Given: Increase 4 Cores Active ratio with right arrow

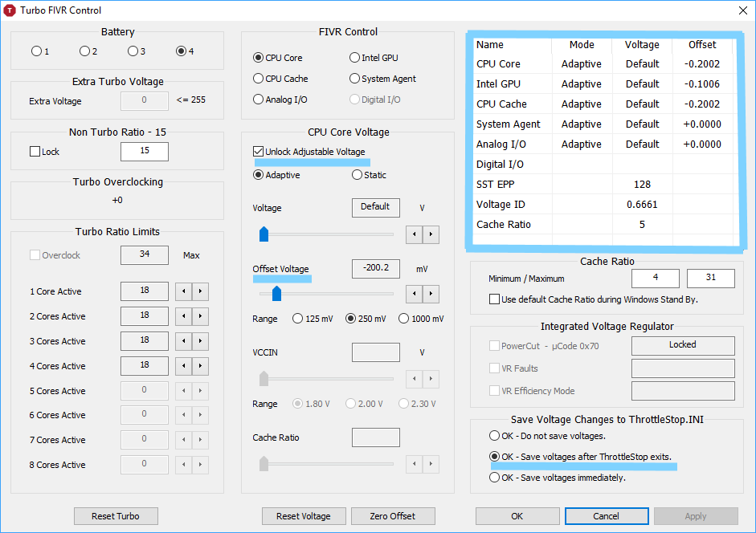Looking at the screenshot, I should coord(201,366).
